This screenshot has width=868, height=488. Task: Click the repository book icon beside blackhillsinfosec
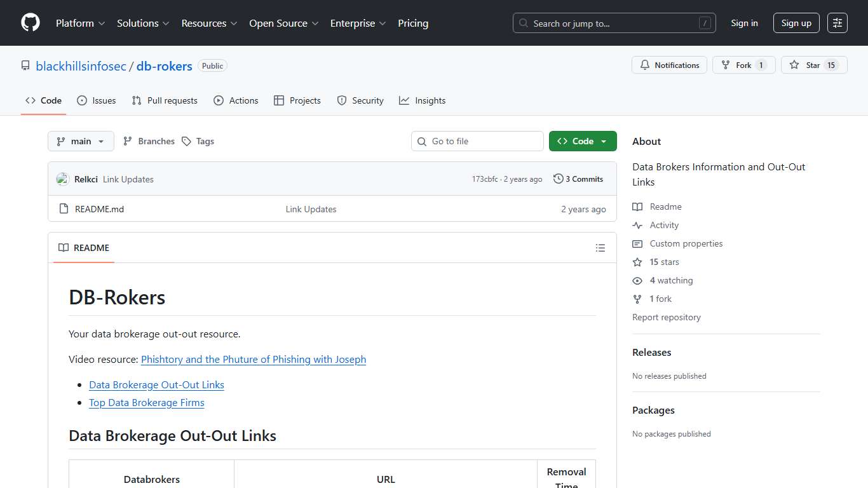(25, 65)
